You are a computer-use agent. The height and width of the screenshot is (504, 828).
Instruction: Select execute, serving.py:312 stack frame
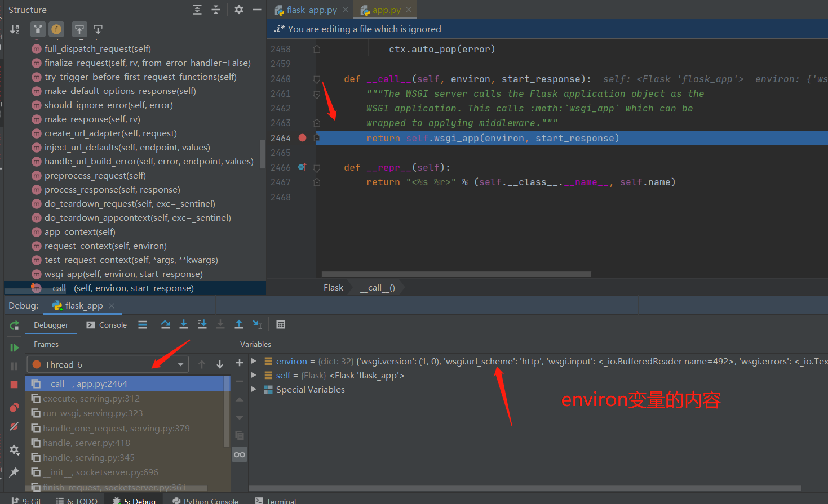pos(91,398)
